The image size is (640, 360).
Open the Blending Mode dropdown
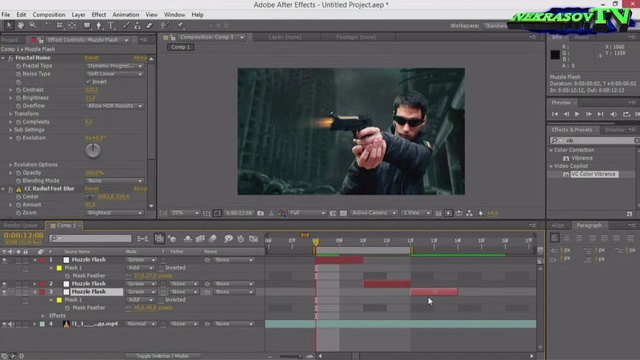[115, 180]
